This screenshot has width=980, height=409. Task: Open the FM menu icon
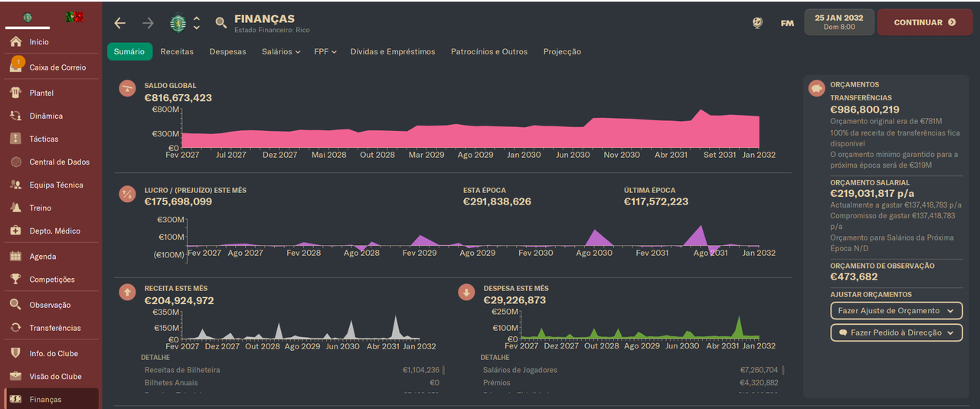coord(787,23)
